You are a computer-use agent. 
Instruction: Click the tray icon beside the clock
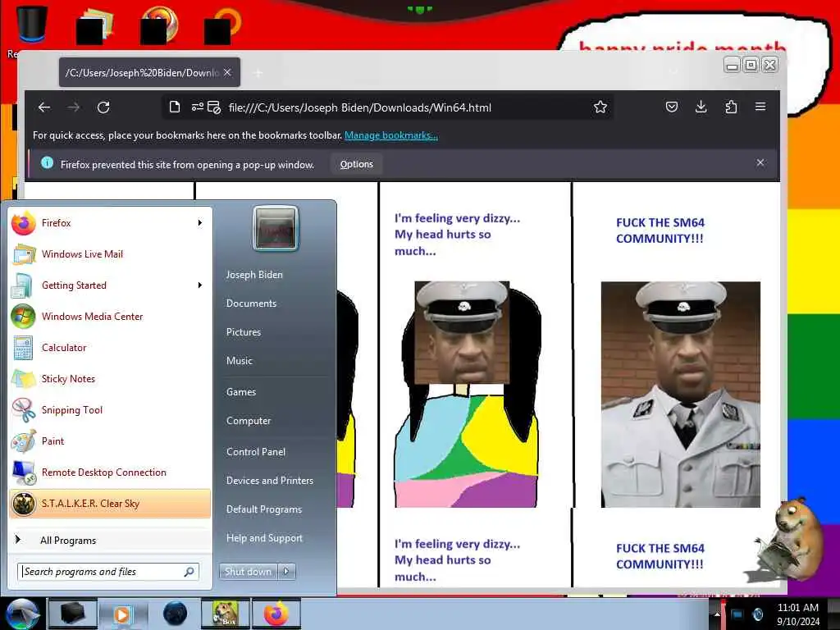757,614
